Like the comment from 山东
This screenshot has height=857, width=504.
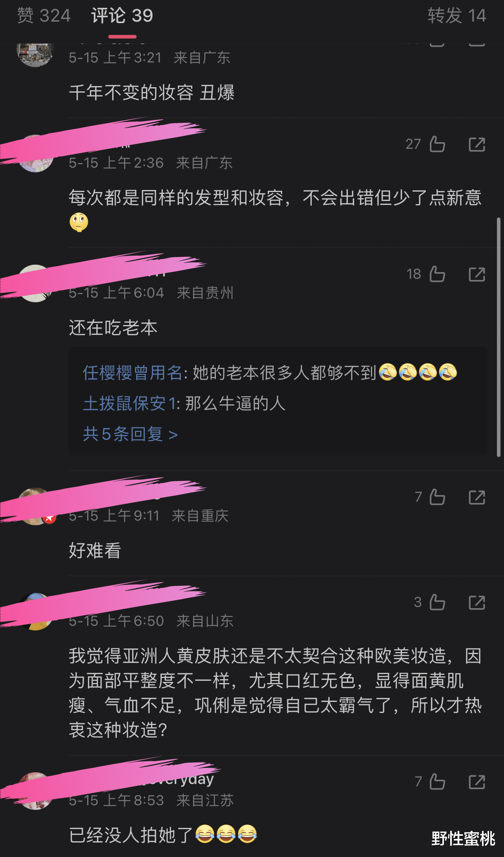437,602
